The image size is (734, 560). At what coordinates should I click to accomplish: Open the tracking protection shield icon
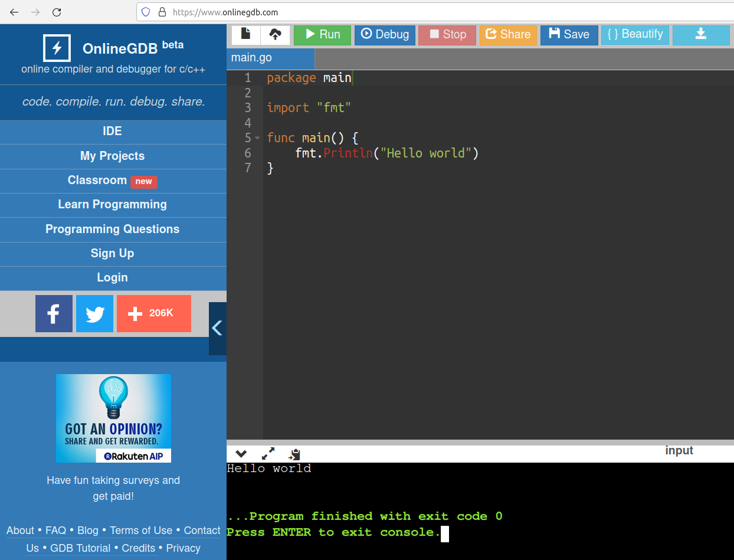point(146,12)
